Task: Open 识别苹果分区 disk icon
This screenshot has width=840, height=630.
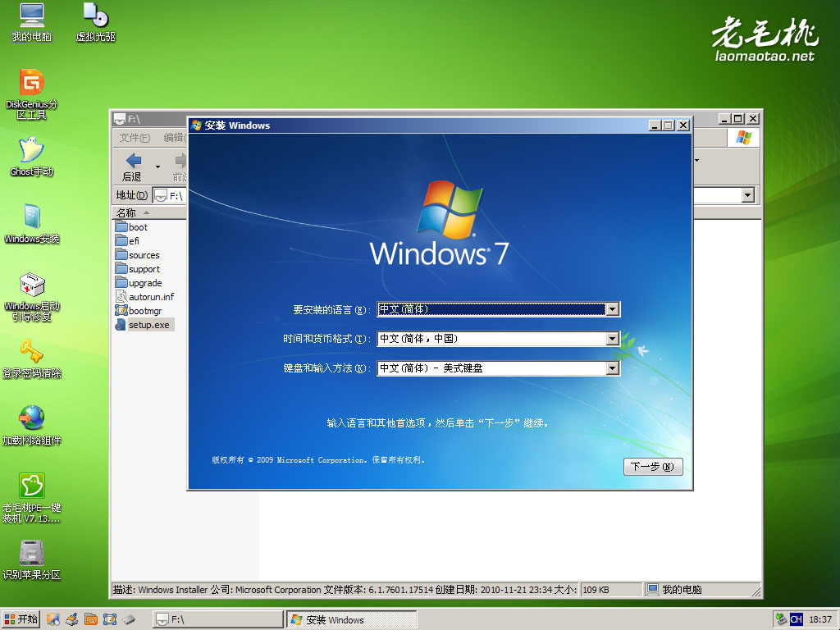Action: tap(32, 560)
